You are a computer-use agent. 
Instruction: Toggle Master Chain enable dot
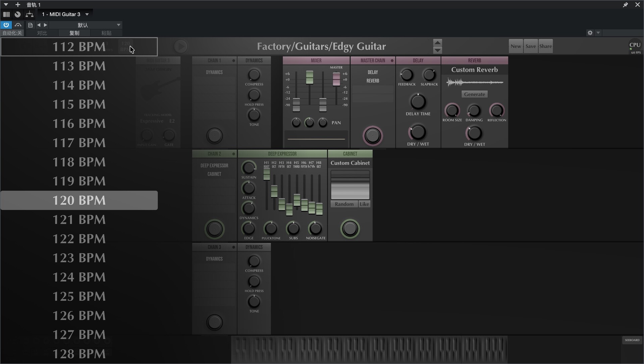click(392, 60)
